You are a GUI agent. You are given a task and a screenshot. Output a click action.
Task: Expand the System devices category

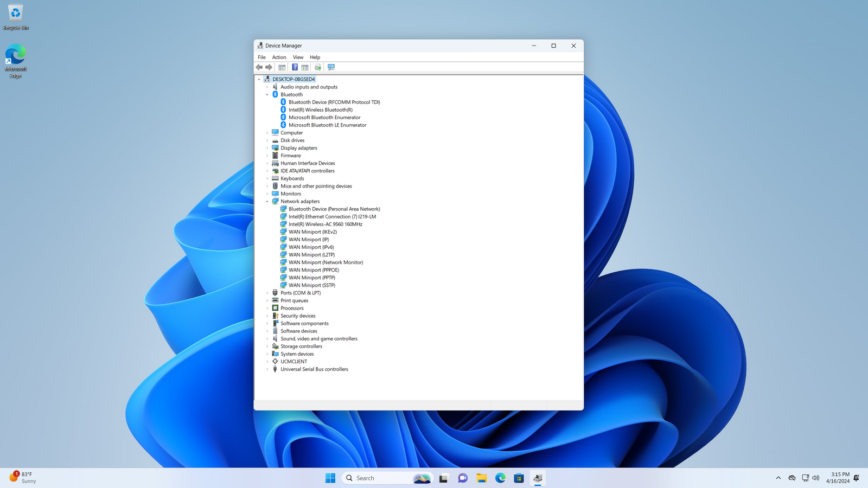[267, 354]
